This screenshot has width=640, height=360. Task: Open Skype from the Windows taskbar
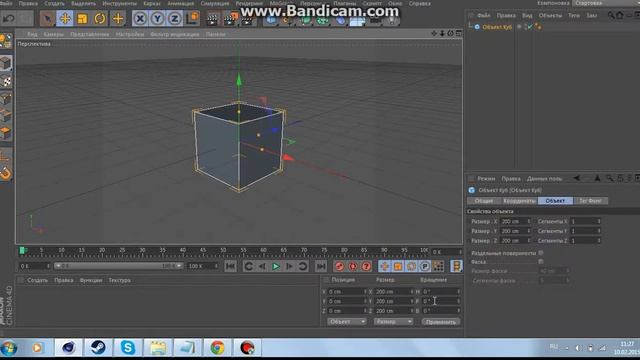128,348
